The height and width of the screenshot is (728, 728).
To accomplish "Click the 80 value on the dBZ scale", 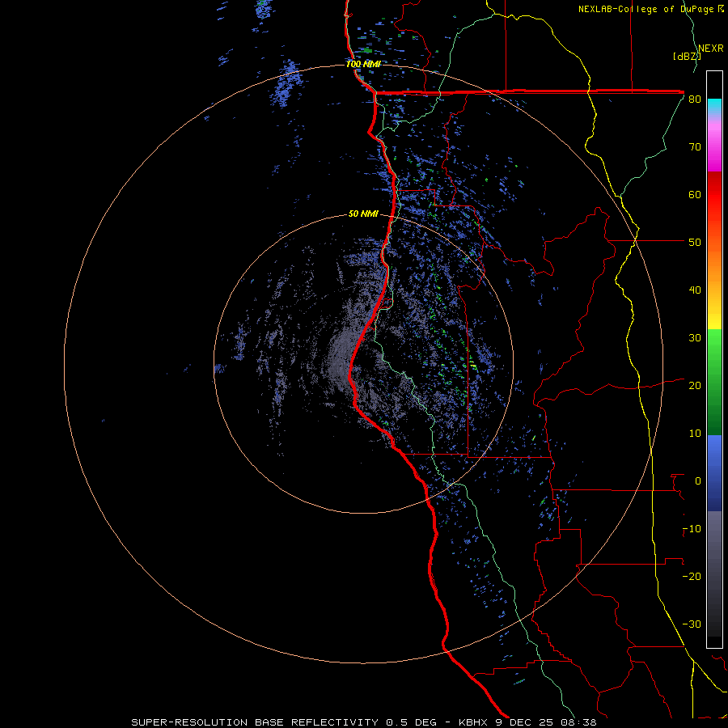I will click(x=695, y=99).
